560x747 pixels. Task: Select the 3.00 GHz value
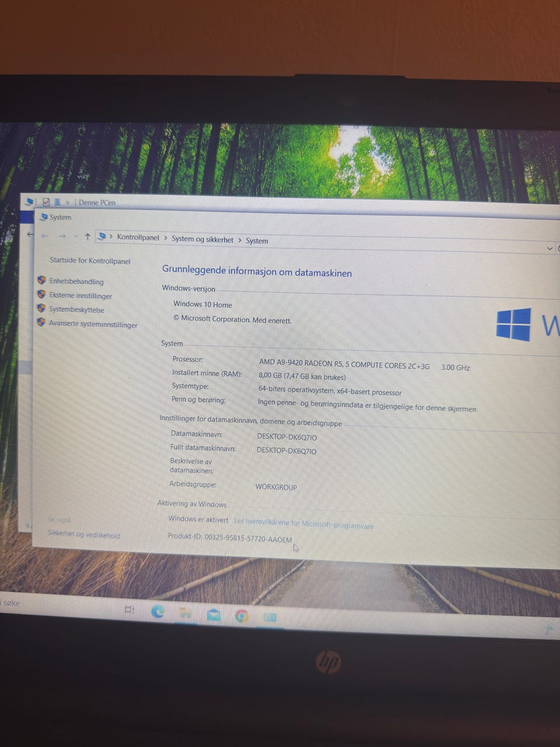(456, 367)
